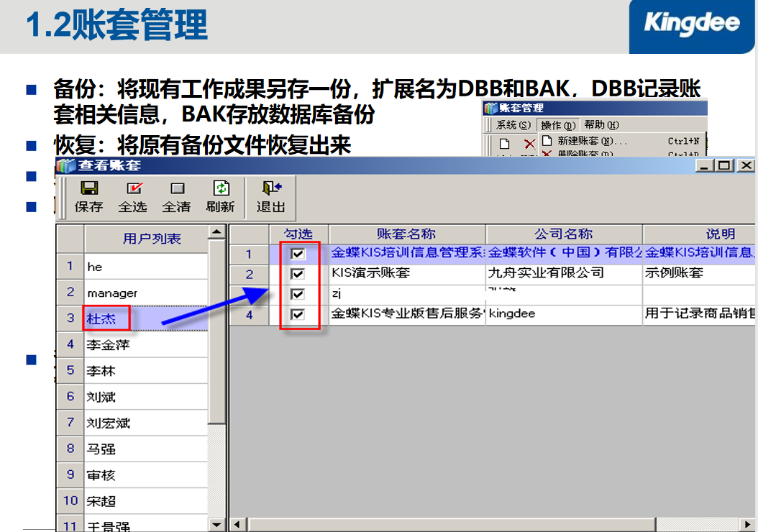This screenshot has width=758, height=532.
Task: Click the 账套名称 column header
Action: pos(407,234)
